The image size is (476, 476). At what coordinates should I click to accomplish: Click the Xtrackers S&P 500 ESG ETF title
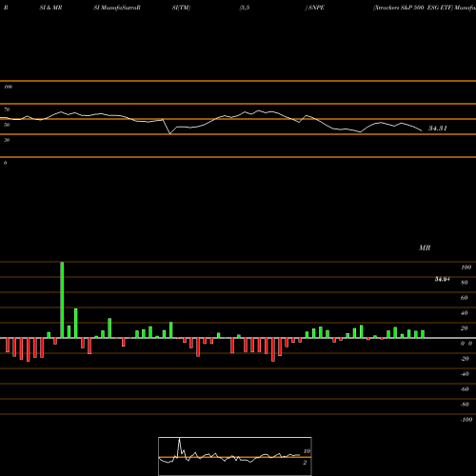pos(413,8)
